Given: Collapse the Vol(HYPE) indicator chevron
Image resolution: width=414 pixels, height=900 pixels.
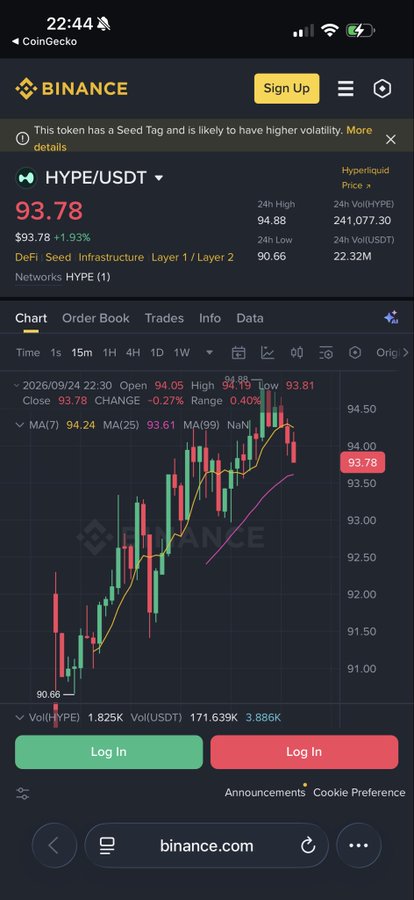Looking at the screenshot, I should [x=20, y=717].
